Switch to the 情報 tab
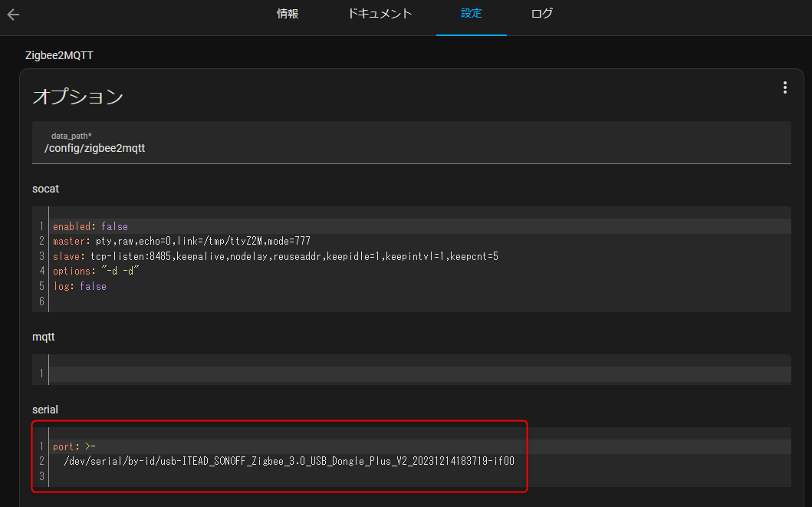The height and width of the screenshot is (507, 812). click(x=288, y=14)
